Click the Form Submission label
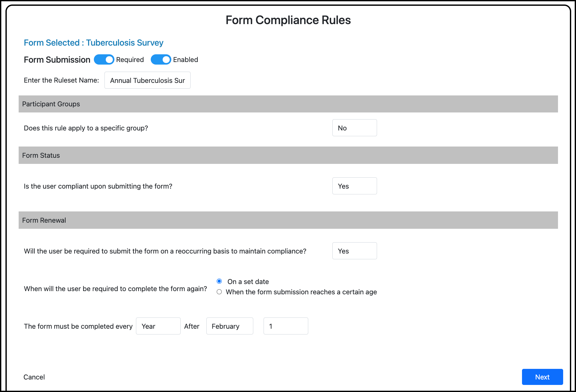This screenshot has width=576, height=392. pos(57,60)
